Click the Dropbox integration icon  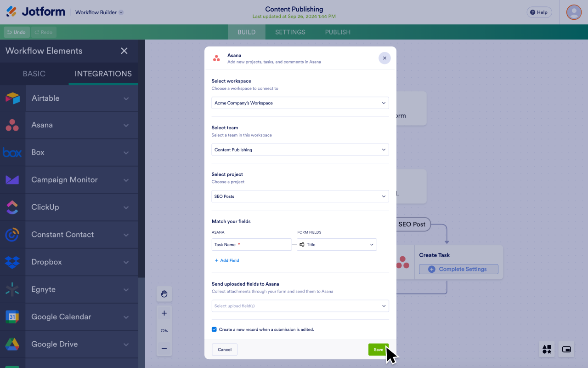point(12,262)
